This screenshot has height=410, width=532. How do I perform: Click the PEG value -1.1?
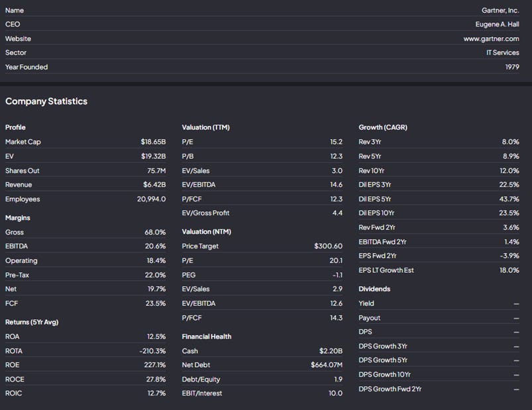338,275
